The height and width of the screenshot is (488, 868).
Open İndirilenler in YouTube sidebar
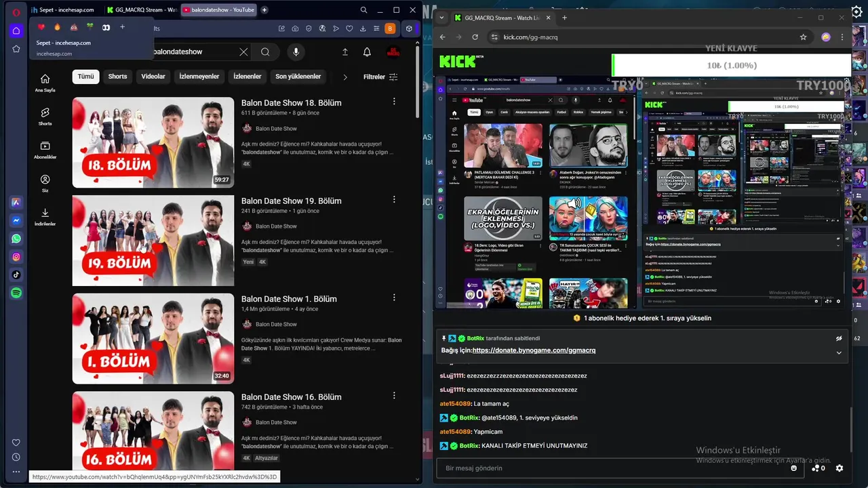(45, 217)
